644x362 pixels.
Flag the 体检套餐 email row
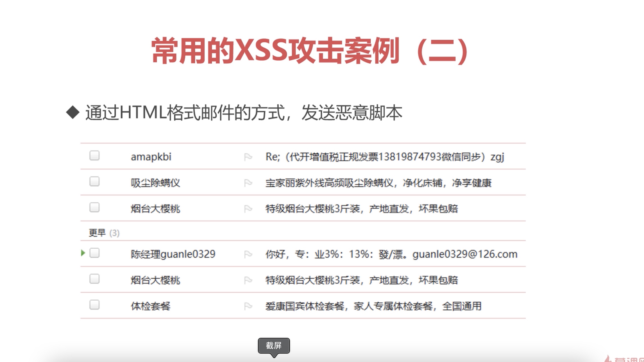coord(248,306)
